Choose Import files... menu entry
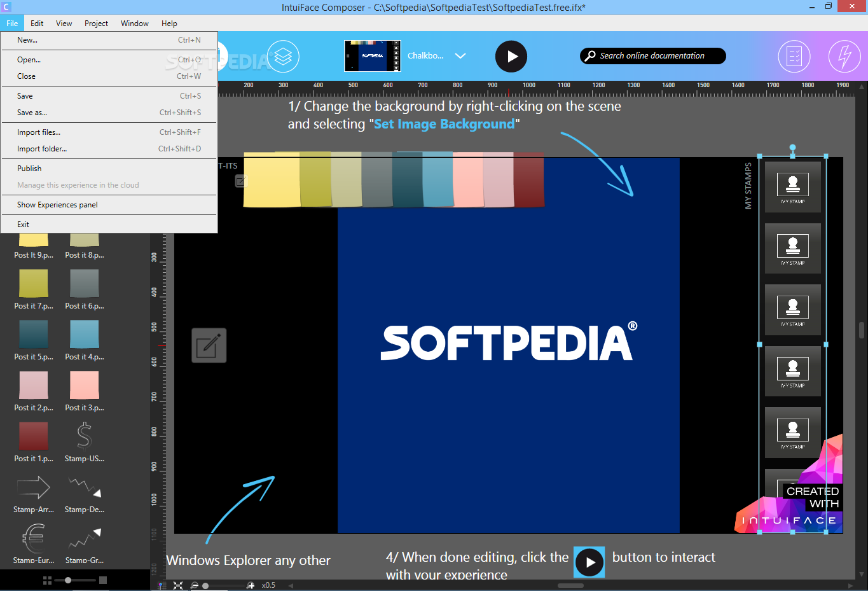The image size is (868, 591). [x=109, y=132]
